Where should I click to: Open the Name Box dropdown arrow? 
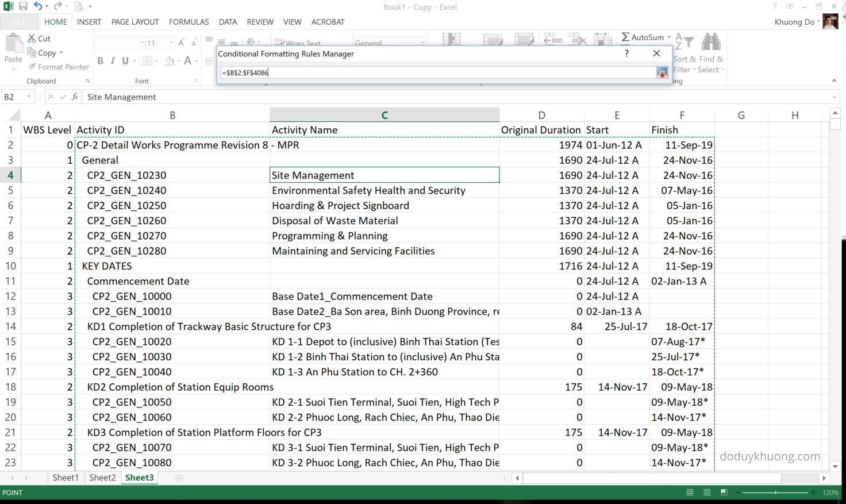click(29, 97)
